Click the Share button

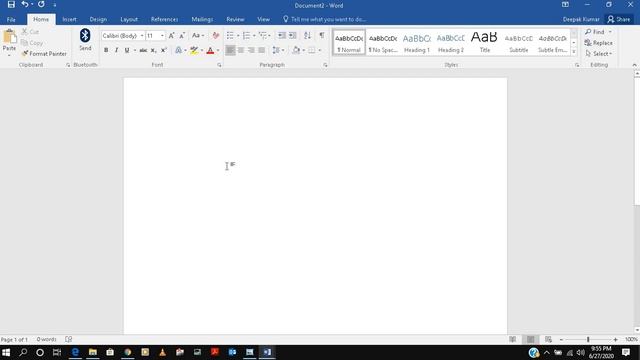(619, 19)
